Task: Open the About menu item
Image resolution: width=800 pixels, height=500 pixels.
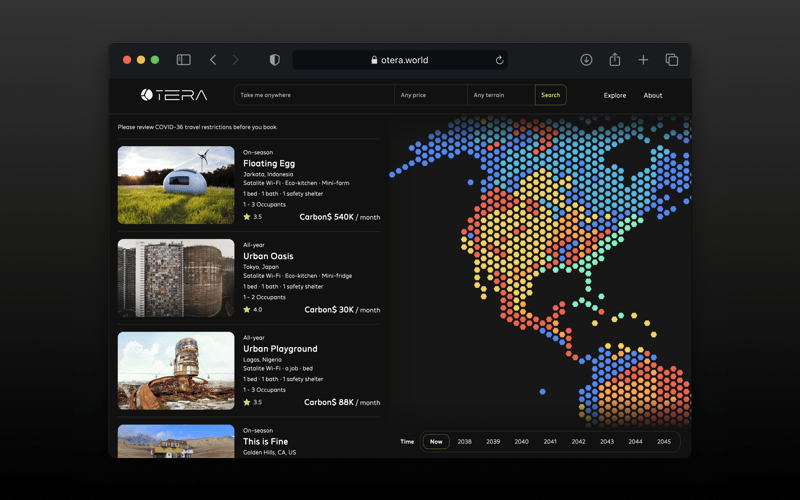Action: pyautogui.click(x=653, y=96)
